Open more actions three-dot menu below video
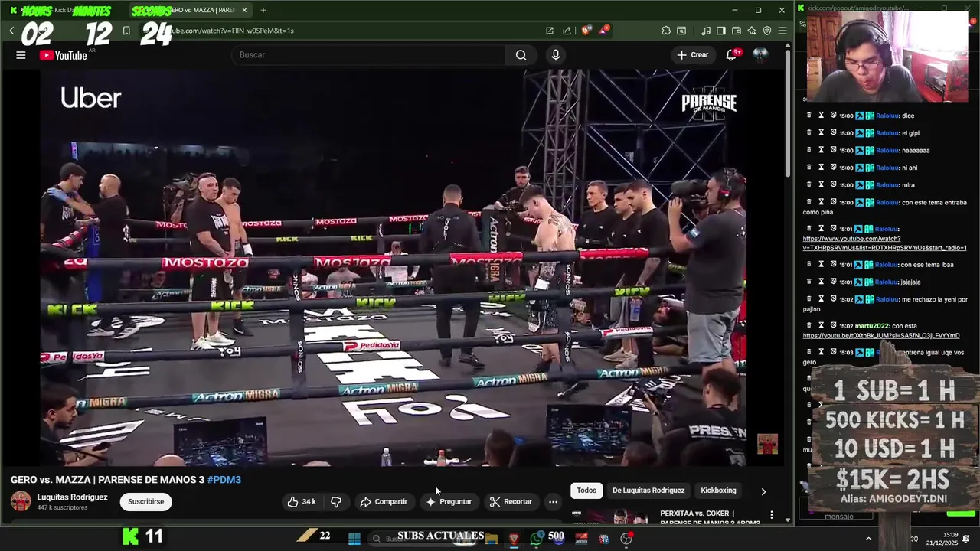Screen dimensions: 980x551 (553, 502)
